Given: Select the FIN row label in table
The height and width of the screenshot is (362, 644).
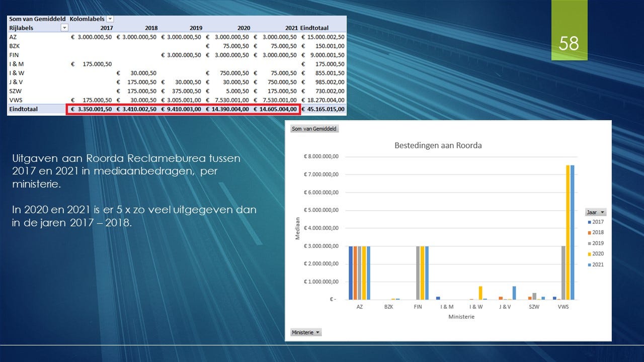Looking at the screenshot, I should coord(14,55).
